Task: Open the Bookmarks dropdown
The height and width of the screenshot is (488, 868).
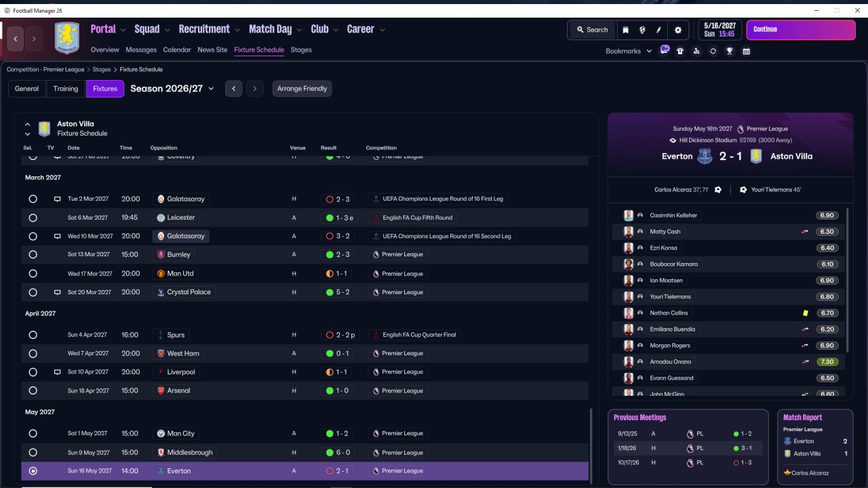Action: click(x=629, y=51)
